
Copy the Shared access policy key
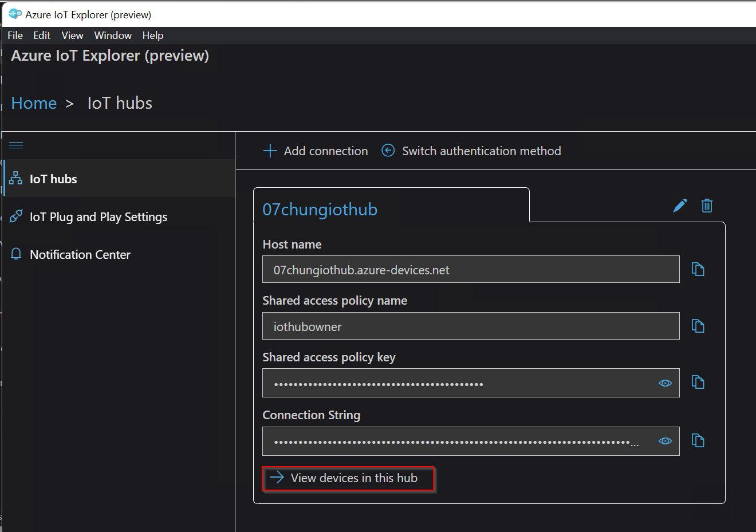tap(698, 382)
